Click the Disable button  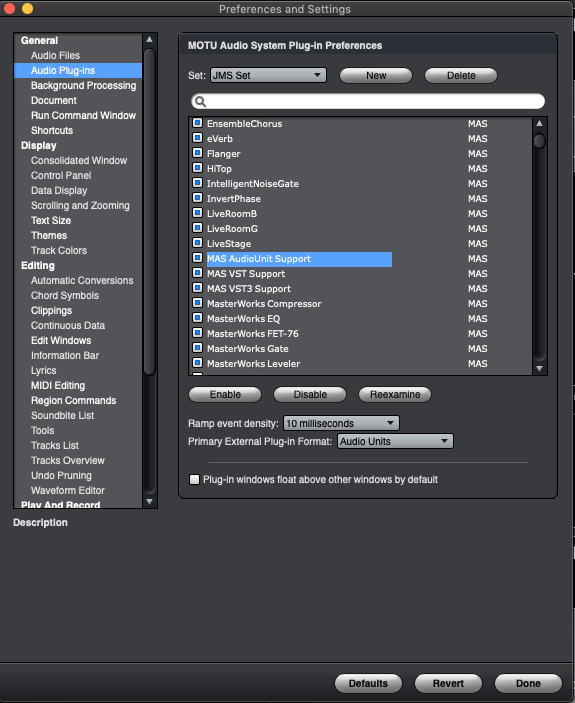click(x=310, y=395)
